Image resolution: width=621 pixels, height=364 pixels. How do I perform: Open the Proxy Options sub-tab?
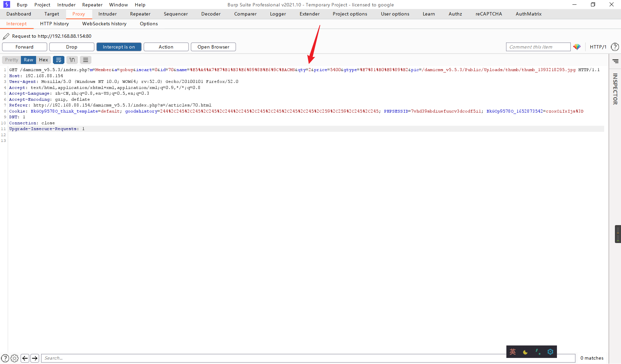click(149, 24)
